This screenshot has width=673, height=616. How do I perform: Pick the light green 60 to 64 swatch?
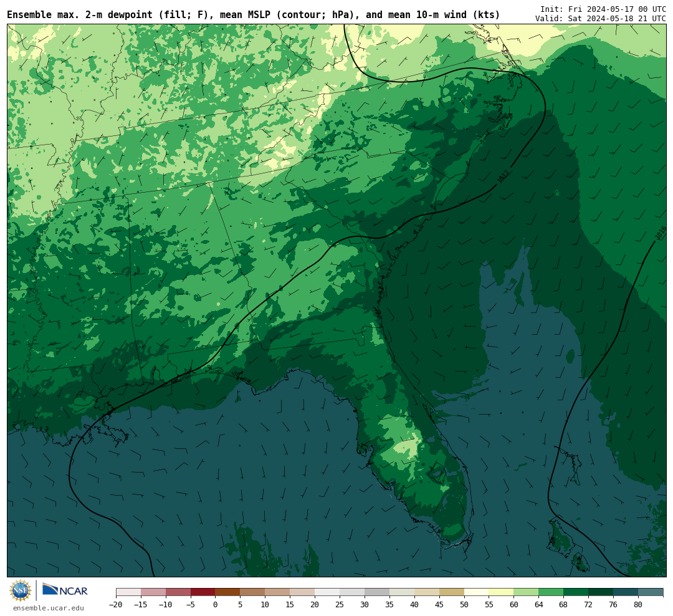point(527,592)
